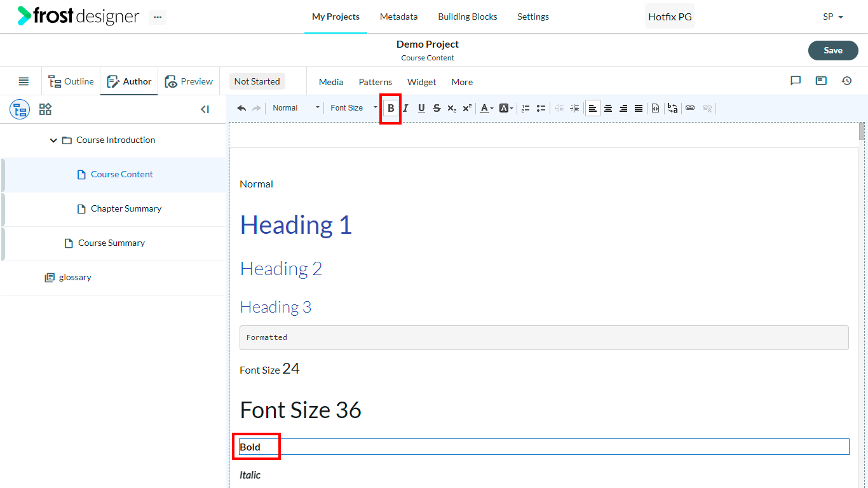Open the text color picker
Viewport: 868px width, 488px height.
486,108
